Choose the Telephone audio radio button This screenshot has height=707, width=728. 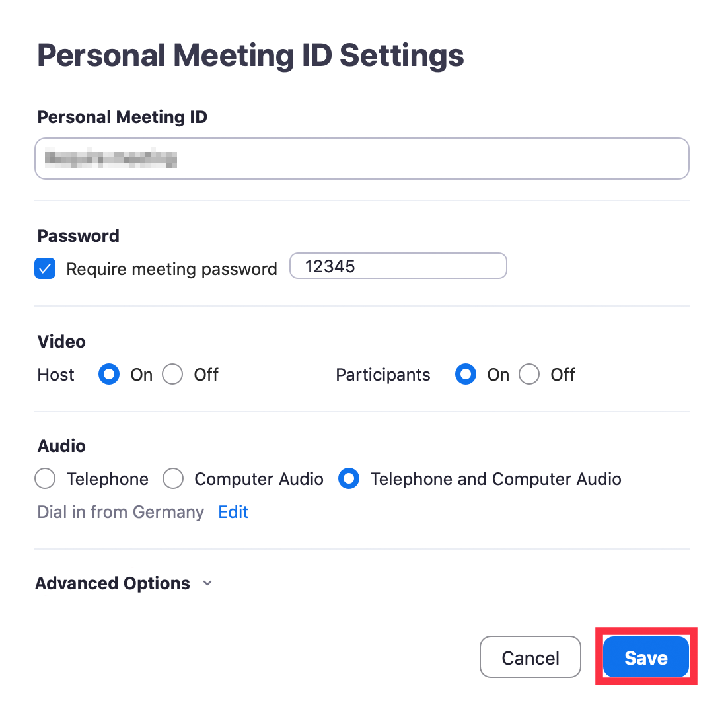tap(45, 479)
